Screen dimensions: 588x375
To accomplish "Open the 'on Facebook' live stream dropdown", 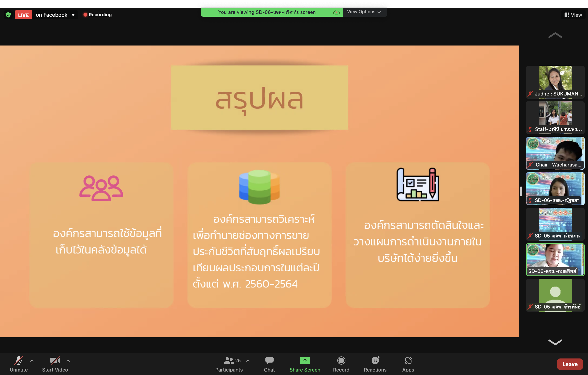I will click(x=55, y=15).
